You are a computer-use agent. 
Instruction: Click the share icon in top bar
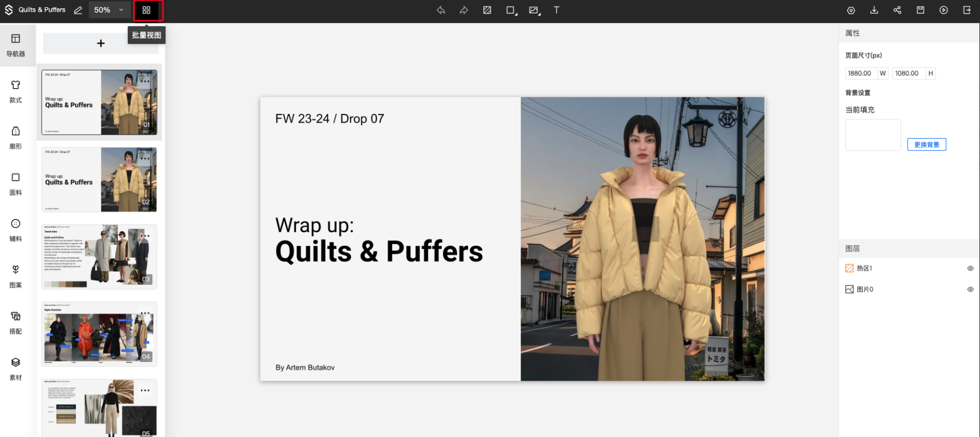coord(897,10)
